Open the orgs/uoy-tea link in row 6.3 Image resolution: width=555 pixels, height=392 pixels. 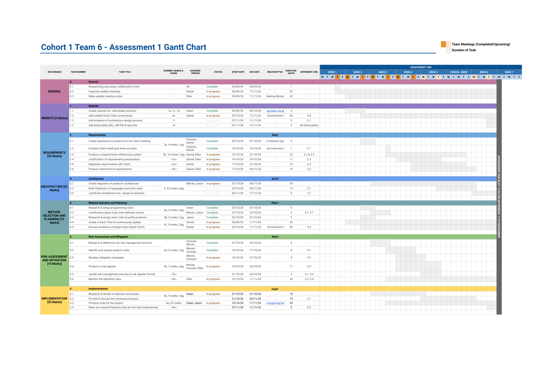[275, 303]
